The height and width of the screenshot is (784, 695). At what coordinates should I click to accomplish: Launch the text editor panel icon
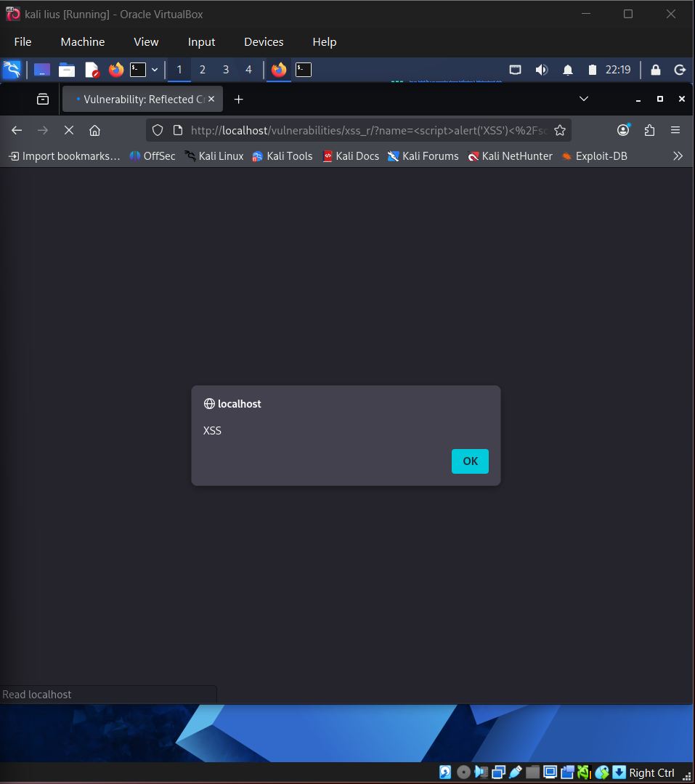(x=92, y=70)
